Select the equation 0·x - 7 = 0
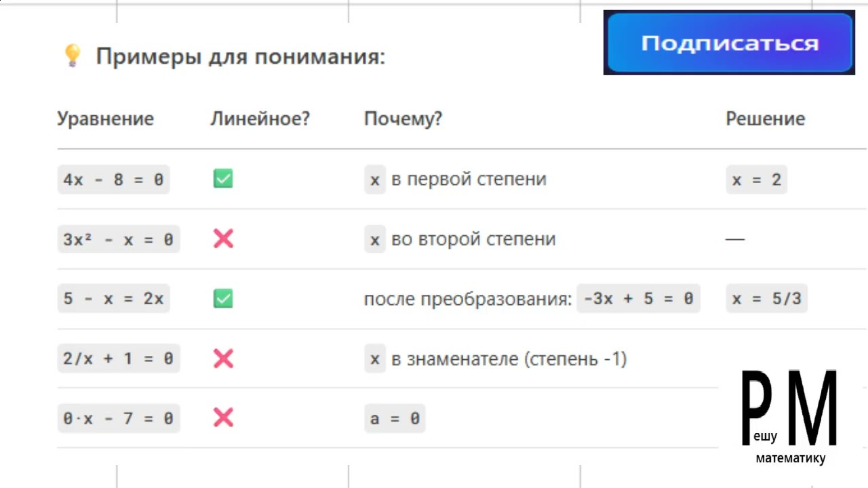This screenshot has width=868, height=488. [119, 418]
